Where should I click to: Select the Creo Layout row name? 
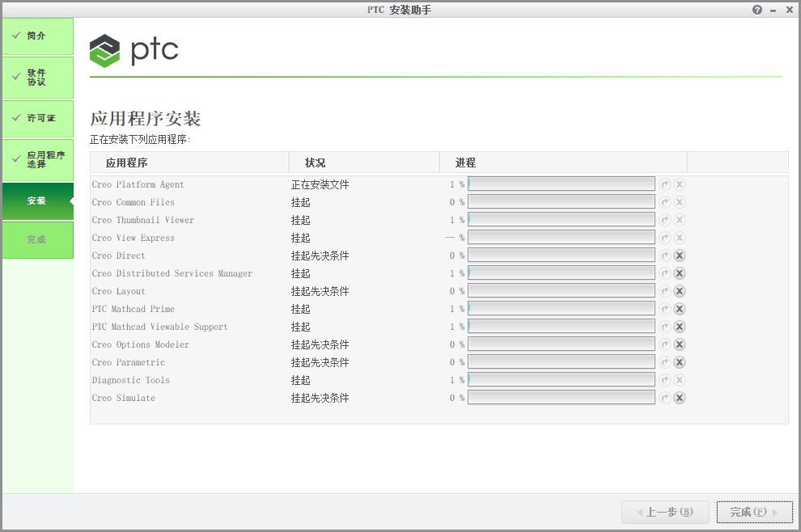tap(118, 292)
